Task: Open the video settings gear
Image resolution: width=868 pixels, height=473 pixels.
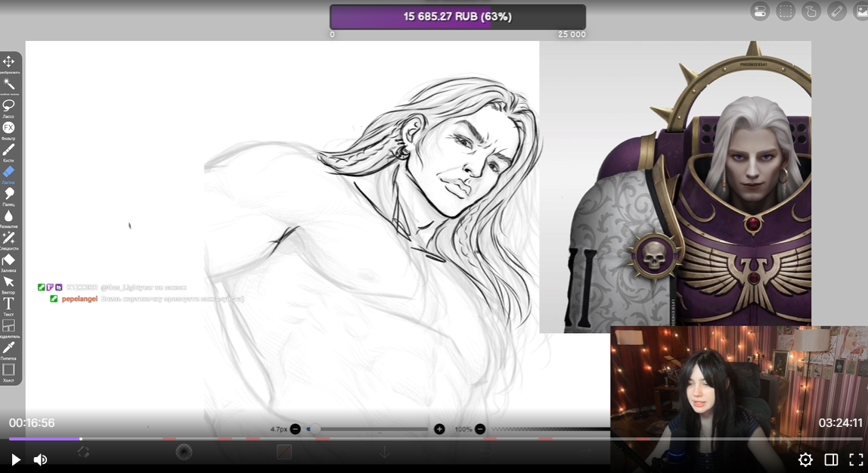Action: tap(805, 459)
